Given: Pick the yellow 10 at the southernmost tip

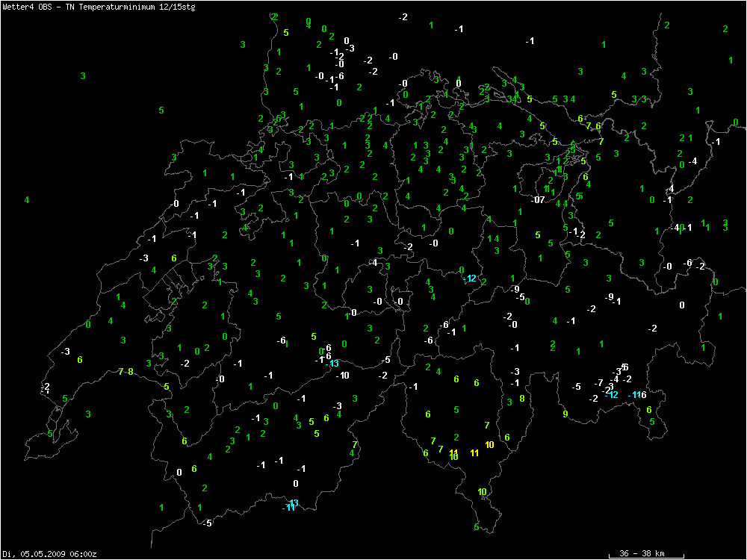Looking at the screenshot, I should point(482,491).
